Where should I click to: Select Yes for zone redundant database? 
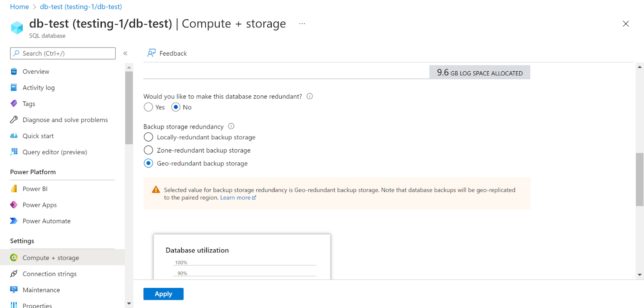[149, 107]
